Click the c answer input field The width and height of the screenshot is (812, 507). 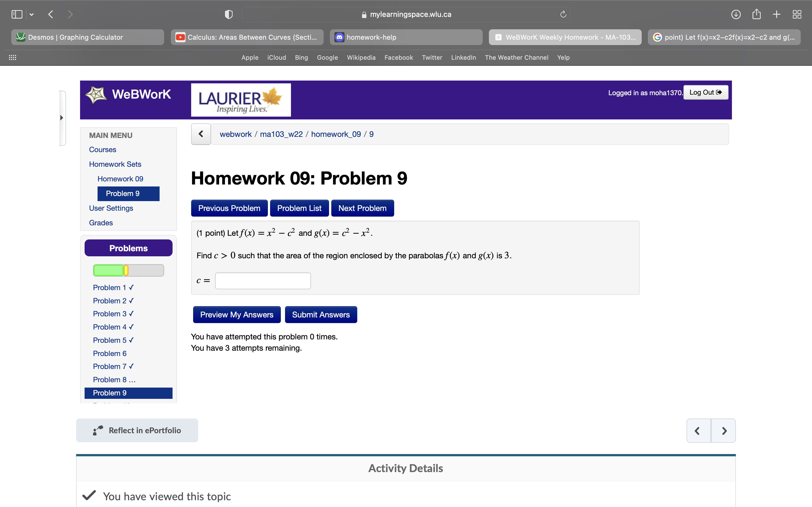(263, 281)
